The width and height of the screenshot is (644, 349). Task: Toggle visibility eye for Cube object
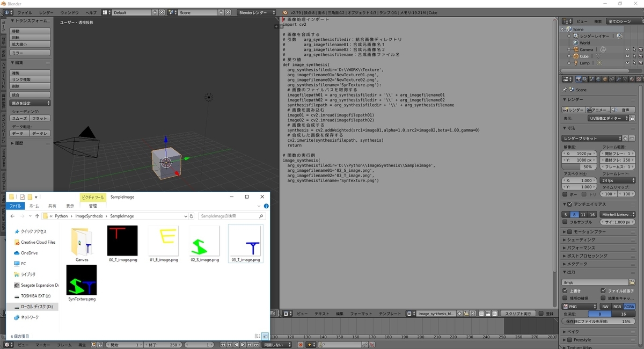(x=627, y=56)
